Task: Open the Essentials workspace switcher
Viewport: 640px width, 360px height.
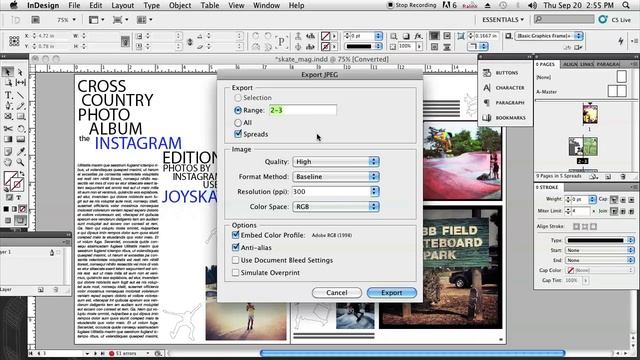Action: (x=503, y=20)
